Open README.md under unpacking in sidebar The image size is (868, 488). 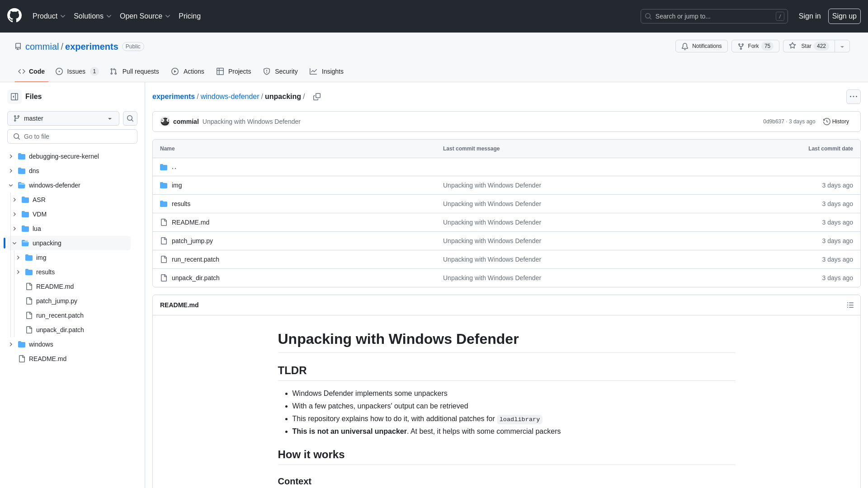(55, 286)
